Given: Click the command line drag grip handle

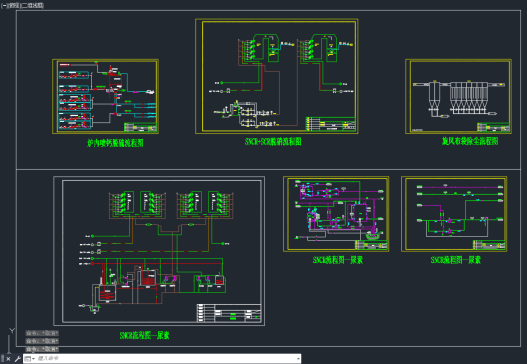Looking at the screenshot, I should click(x=2, y=359).
